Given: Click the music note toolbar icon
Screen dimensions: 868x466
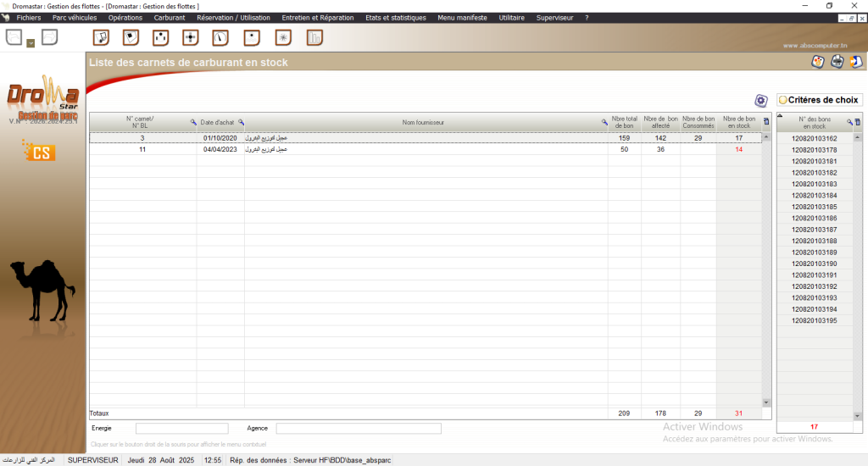Looking at the screenshot, I should (101, 37).
